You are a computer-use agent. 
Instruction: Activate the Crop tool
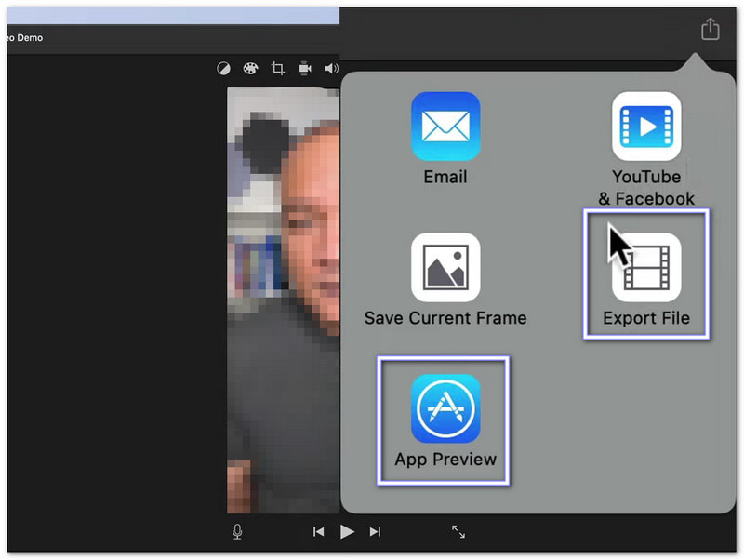[277, 69]
